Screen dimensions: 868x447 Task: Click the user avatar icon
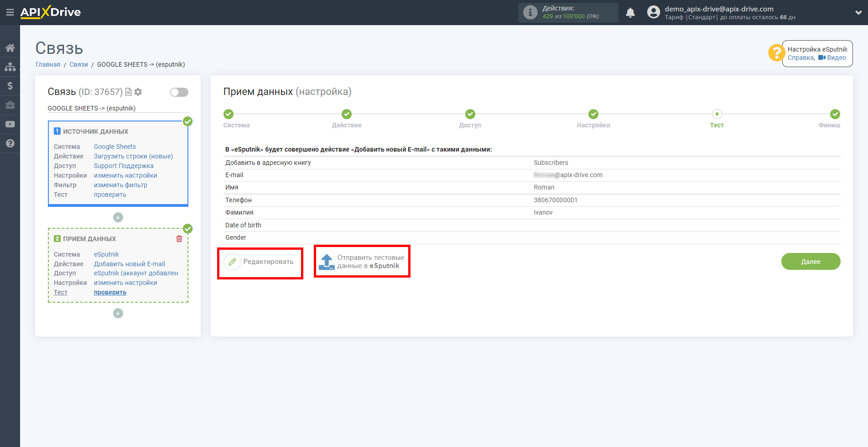(654, 12)
